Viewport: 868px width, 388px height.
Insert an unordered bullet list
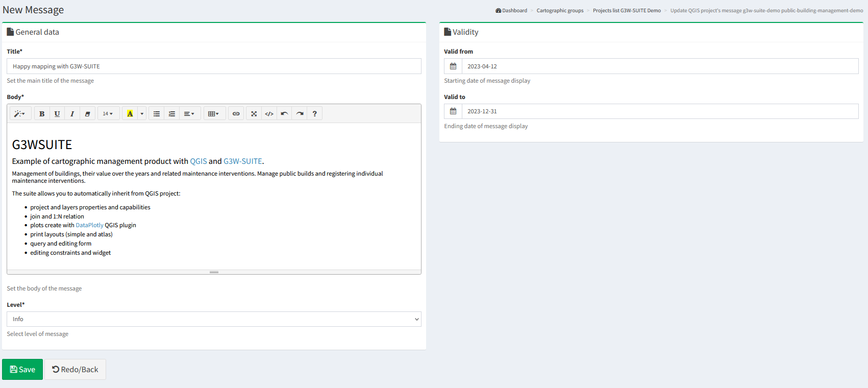click(157, 114)
